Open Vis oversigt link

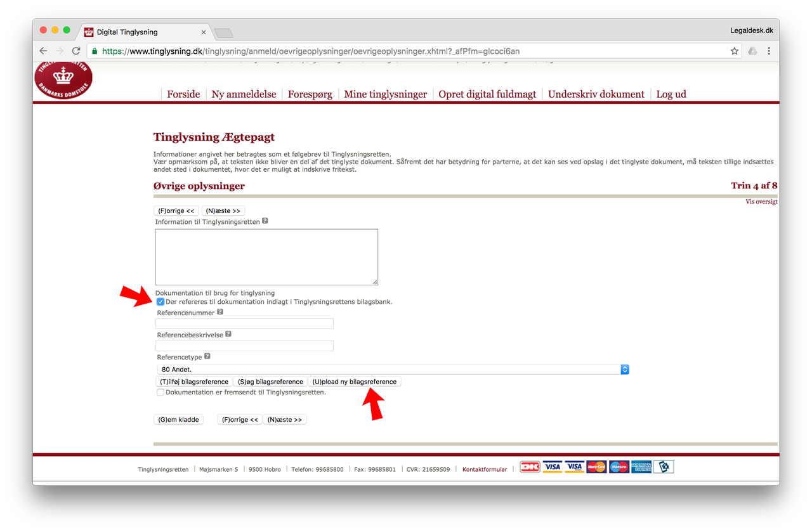761,202
